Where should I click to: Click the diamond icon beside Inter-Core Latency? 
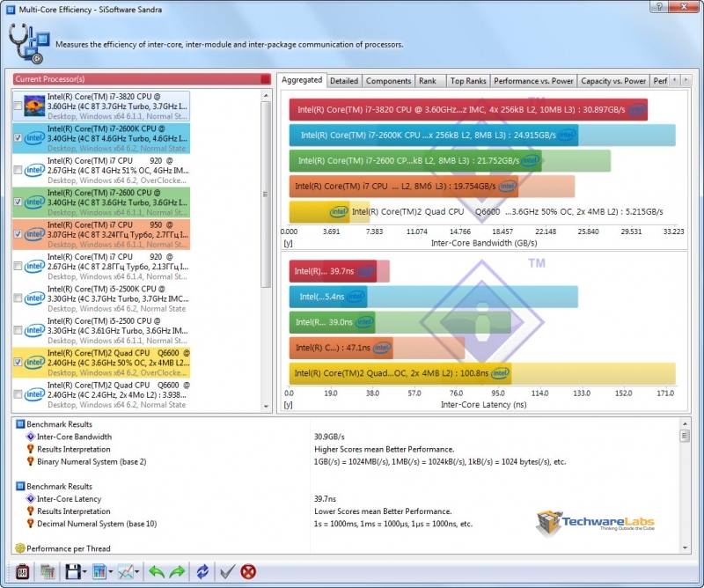tap(31, 498)
